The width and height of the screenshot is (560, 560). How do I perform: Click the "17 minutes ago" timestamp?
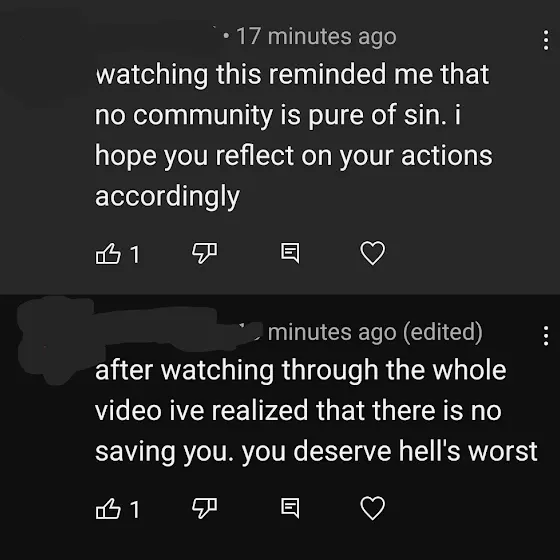316,37
